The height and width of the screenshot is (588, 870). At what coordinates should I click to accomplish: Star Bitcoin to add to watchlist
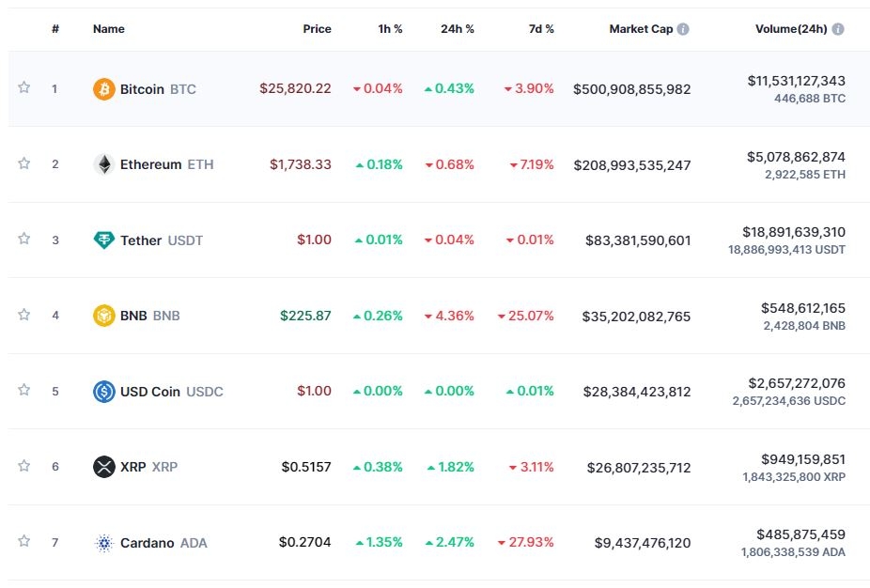click(24, 87)
